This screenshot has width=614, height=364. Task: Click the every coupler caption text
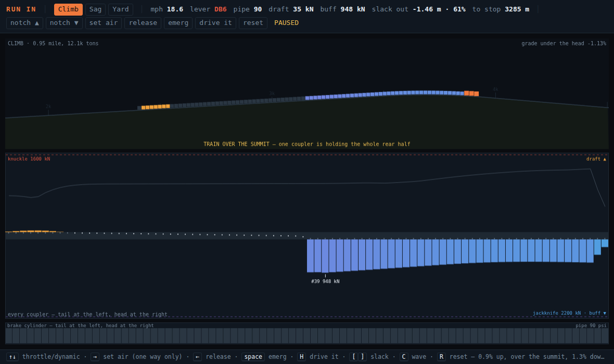(x=88, y=314)
